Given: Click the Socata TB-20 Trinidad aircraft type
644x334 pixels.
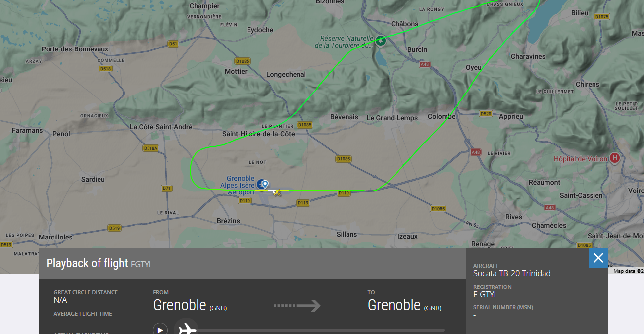Looking at the screenshot, I should (512, 273).
